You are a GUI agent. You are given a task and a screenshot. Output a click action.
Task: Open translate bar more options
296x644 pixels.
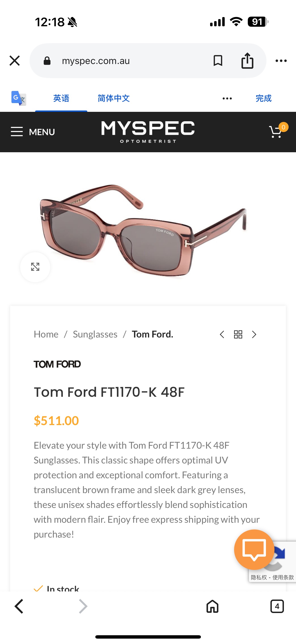click(x=227, y=98)
